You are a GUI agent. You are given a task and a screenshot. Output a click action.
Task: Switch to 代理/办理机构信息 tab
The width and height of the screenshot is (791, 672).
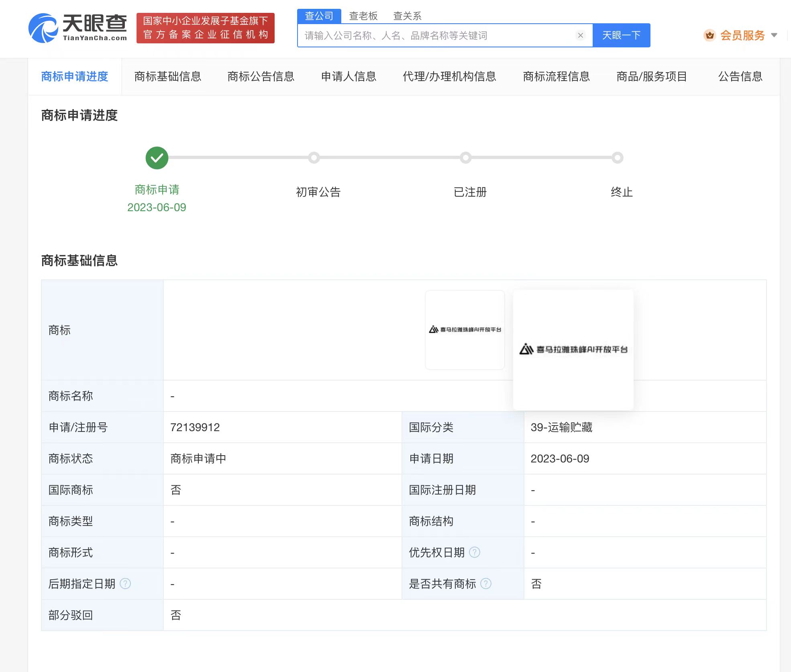(x=449, y=76)
